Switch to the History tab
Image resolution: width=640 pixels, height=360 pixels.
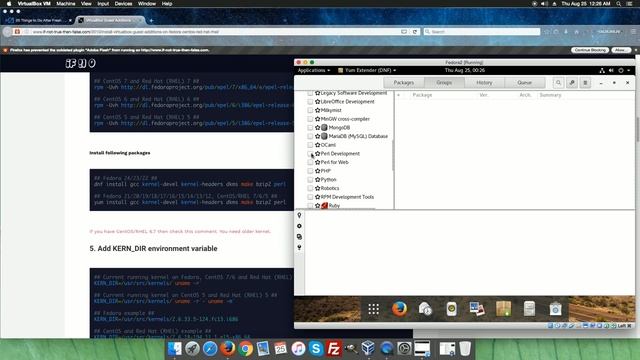coord(484,83)
